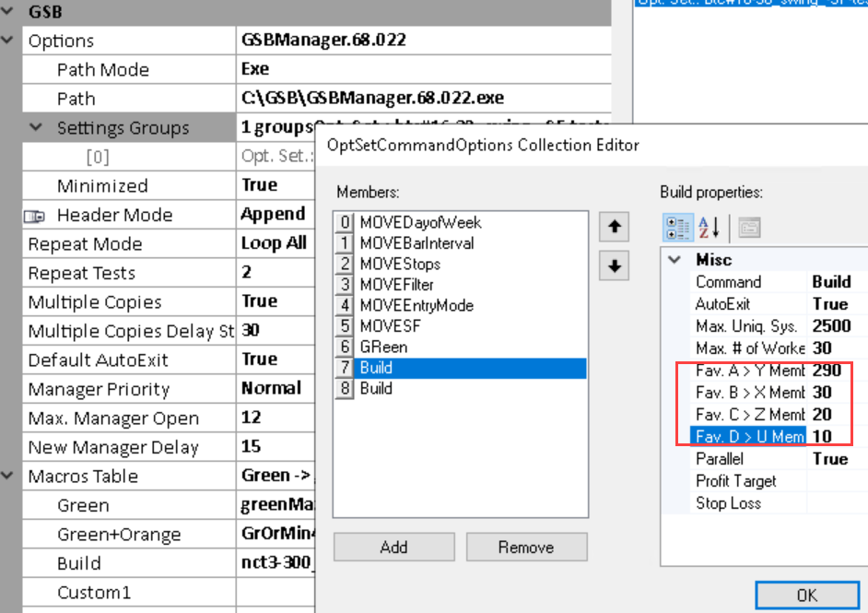Click the move member down arrow button

(x=613, y=266)
